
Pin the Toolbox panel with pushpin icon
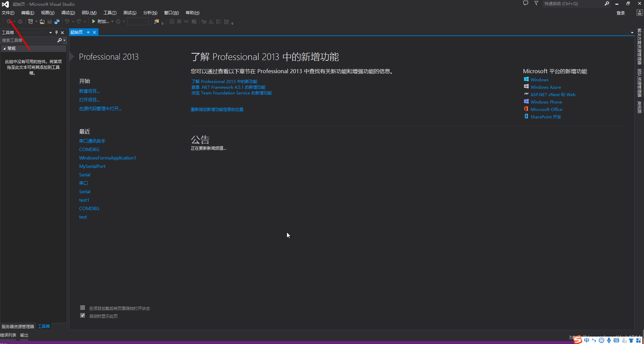pos(56,32)
